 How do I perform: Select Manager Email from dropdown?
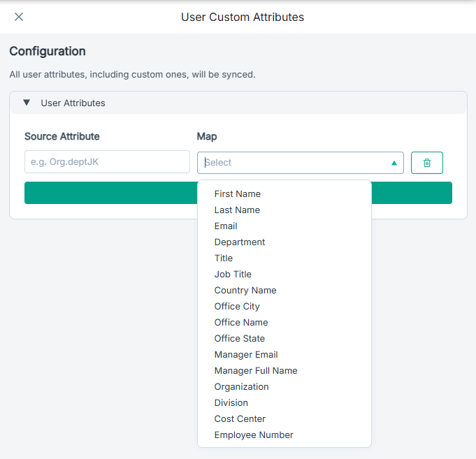point(246,355)
